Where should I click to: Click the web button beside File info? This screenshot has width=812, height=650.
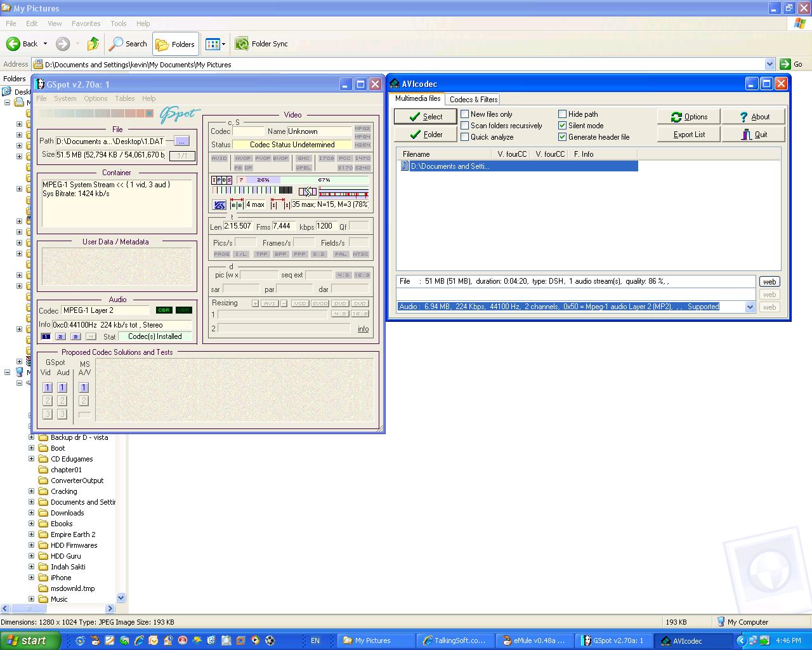(769, 282)
